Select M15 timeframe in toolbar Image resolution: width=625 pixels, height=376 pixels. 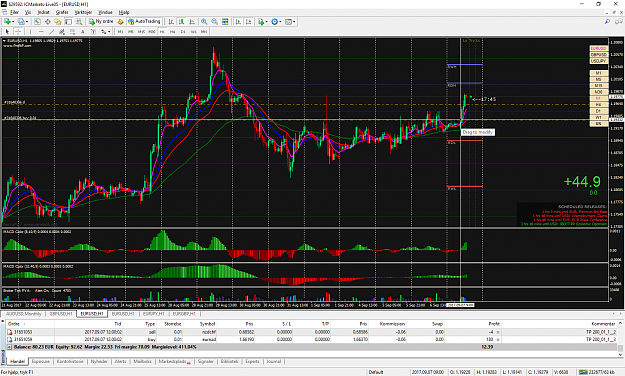141,31
